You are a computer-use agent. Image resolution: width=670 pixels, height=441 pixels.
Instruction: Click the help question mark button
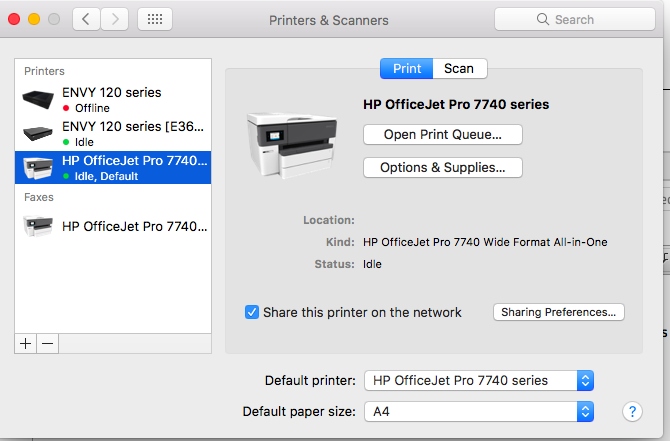coord(632,411)
